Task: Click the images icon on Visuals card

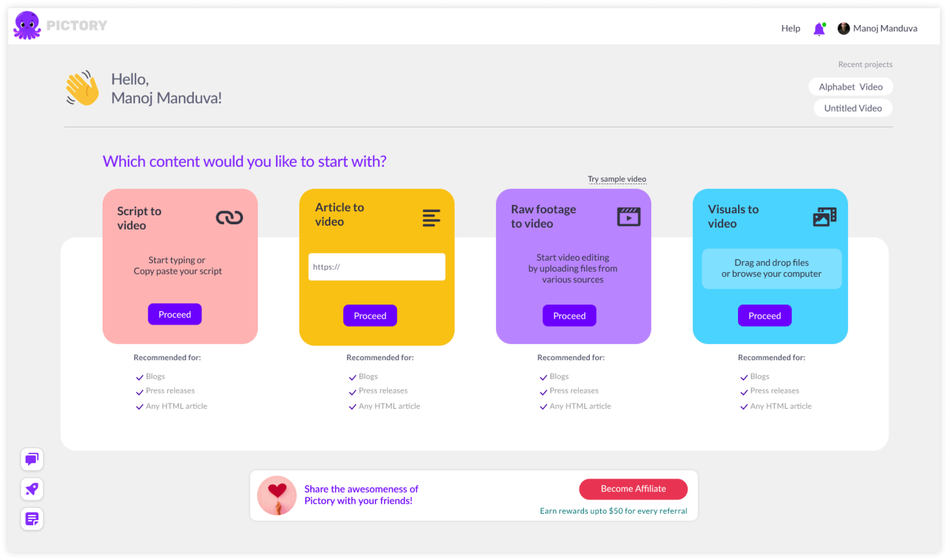Action: [824, 217]
